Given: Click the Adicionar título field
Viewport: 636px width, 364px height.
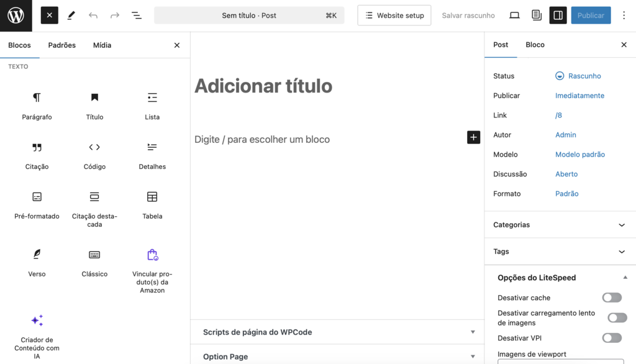Looking at the screenshot, I should click(263, 86).
